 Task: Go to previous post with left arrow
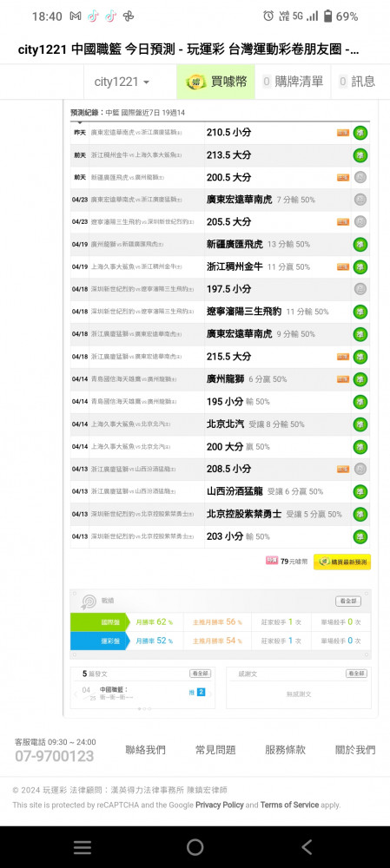click(x=76, y=694)
